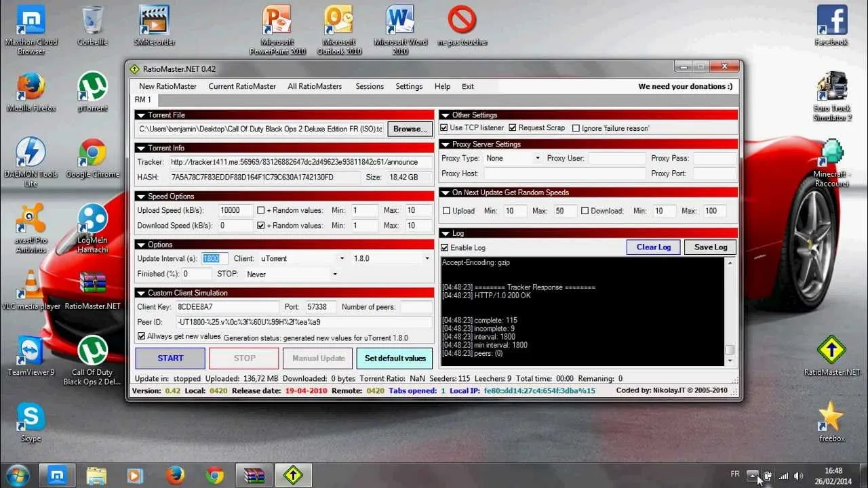
Task: Launch Mozilla Firefox from the desktop
Action: pos(31,93)
